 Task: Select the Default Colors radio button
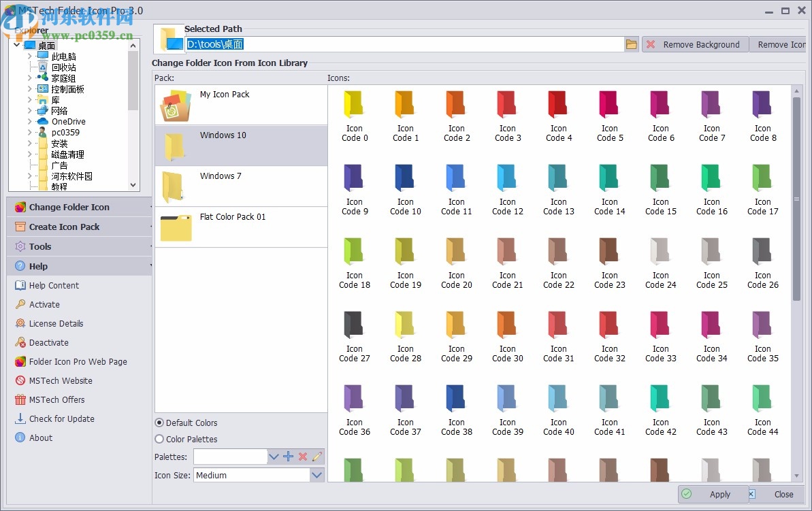[159, 423]
